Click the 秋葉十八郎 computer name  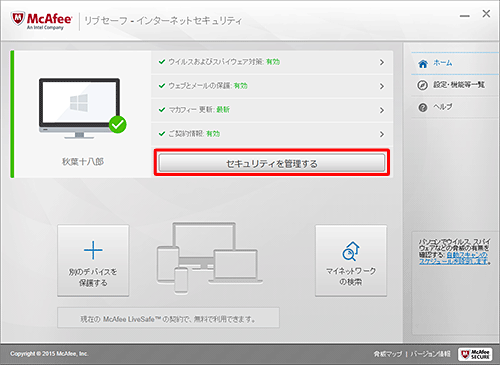83,162
